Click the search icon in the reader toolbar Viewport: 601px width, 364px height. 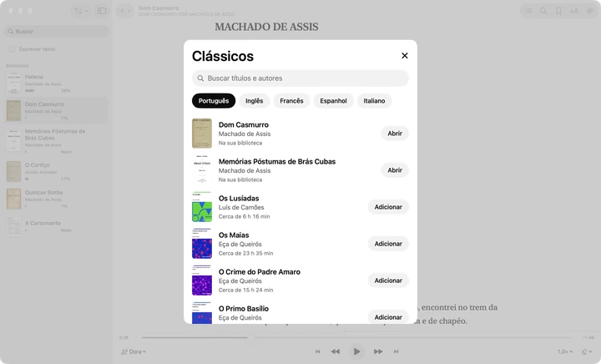(x=543, y=11)
